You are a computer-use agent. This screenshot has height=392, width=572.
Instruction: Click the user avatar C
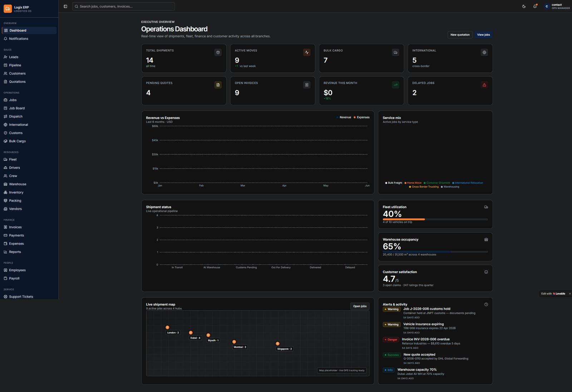click(547, 6)
